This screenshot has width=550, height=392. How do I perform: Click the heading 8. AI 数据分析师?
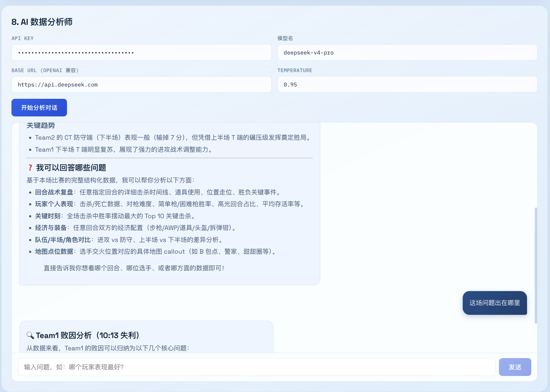pos(42,22)
